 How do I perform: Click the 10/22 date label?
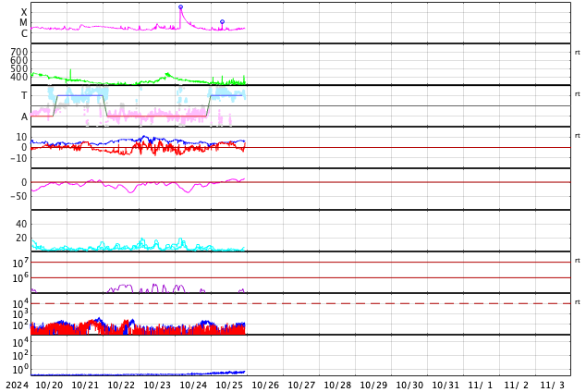pos(121,386)
